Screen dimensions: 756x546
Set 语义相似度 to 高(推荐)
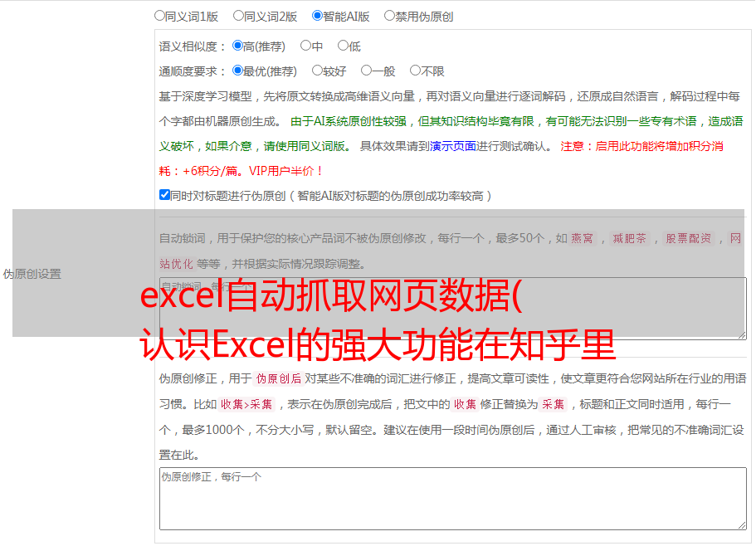237,46
